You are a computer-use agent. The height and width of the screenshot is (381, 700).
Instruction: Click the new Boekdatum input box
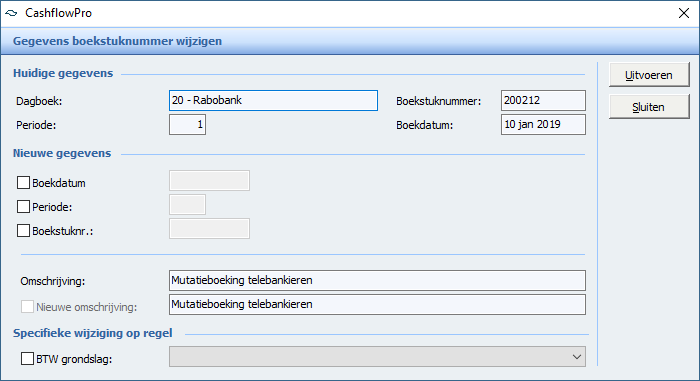click(x=209, y=180)
